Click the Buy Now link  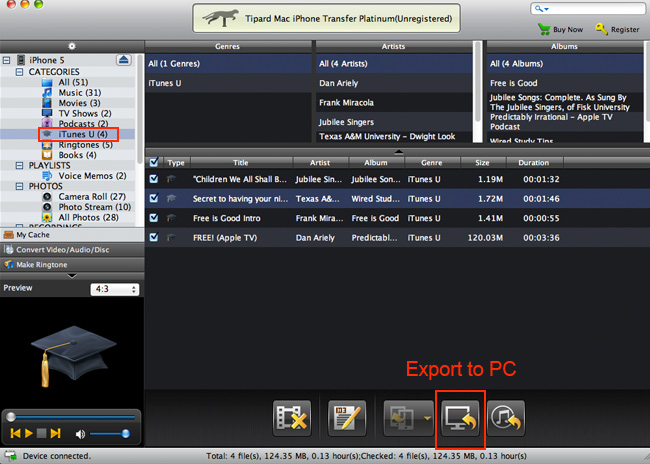click(568, 29)
